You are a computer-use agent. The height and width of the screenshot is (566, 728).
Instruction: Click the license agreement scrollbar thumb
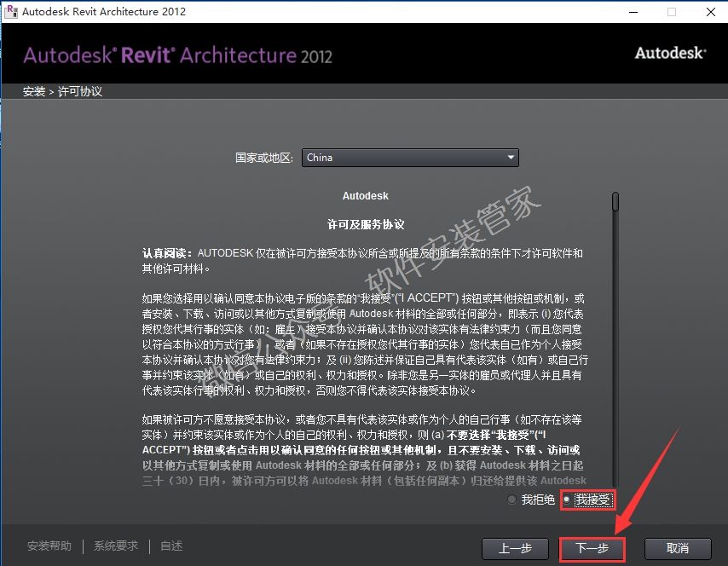615,201
